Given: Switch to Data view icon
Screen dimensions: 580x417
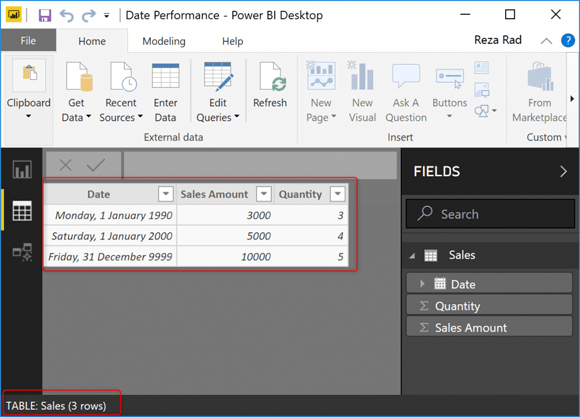Looking at the screenshot, I should tap(22, 211).
